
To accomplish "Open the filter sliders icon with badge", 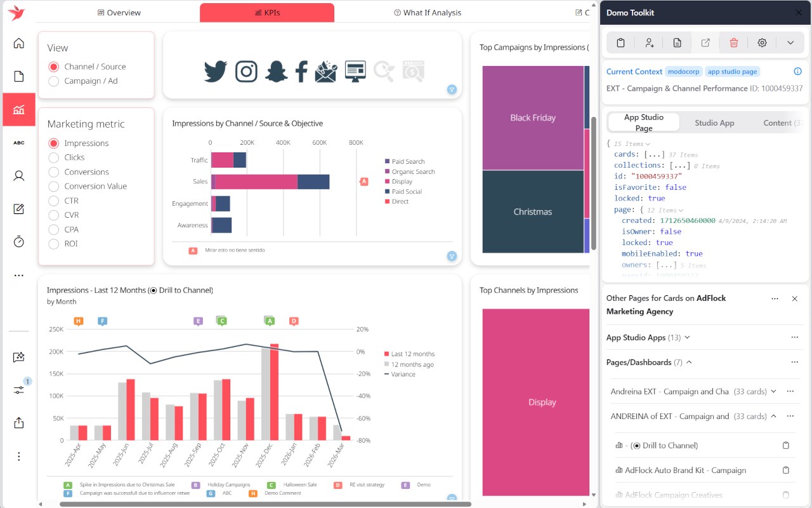I will tap(19, 390).
